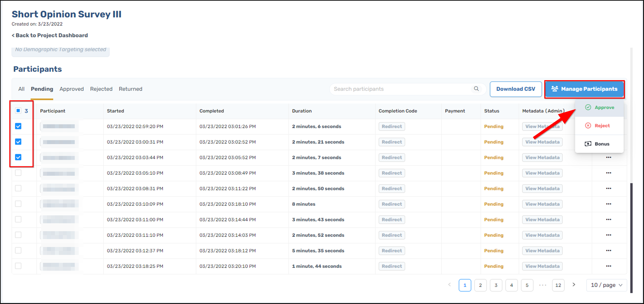644x304 pixels.
Task: Toggle the select-all participants checkbox
Action: pos(18,111)
